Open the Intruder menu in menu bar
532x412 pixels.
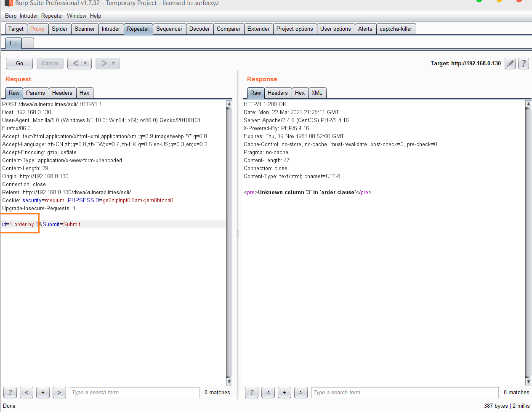pyautogui.click(x=29, y=16)
